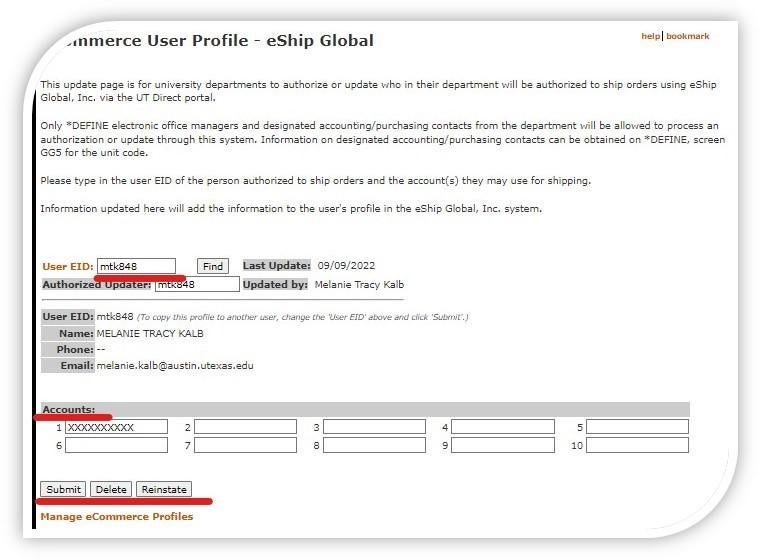
Task: Open Manage eCommerce Profiles link
Action: [116, 517]
